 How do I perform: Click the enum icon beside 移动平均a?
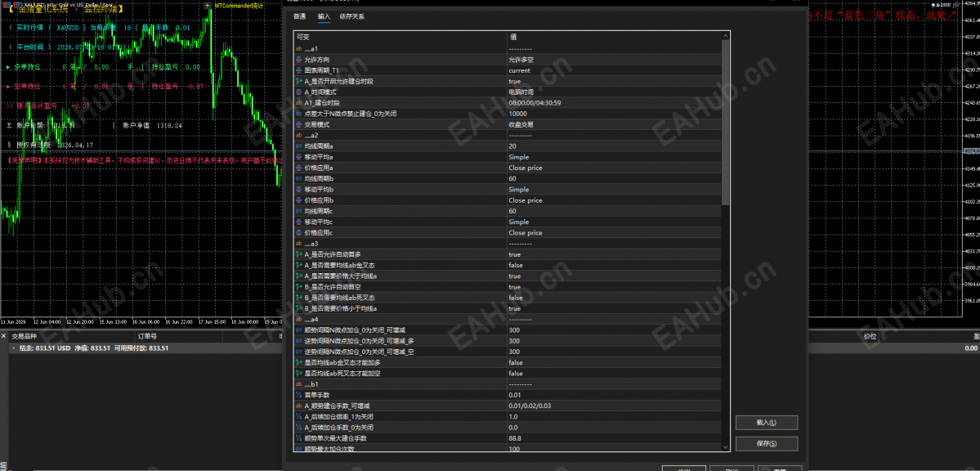pos(299,157)
